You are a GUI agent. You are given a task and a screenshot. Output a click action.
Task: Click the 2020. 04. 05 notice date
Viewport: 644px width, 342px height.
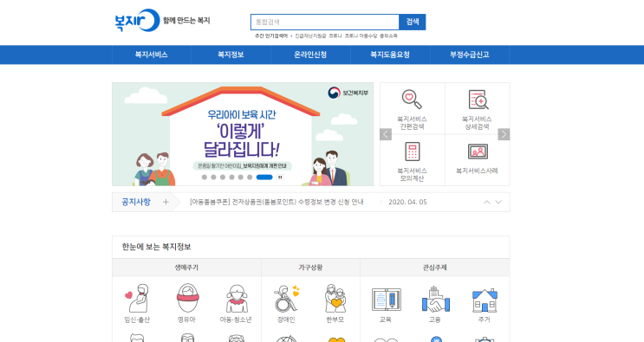click(407, 202)
